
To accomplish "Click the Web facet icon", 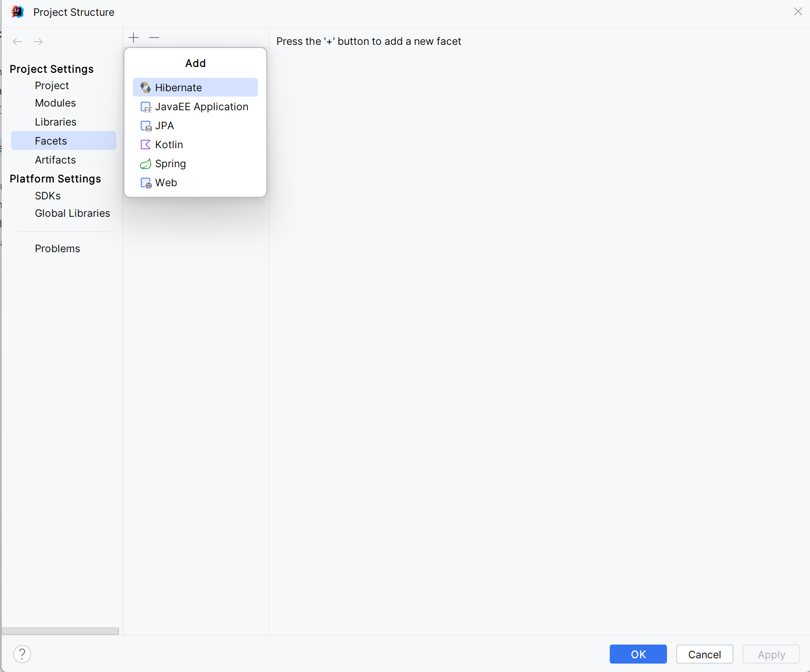I will [146, 183].
